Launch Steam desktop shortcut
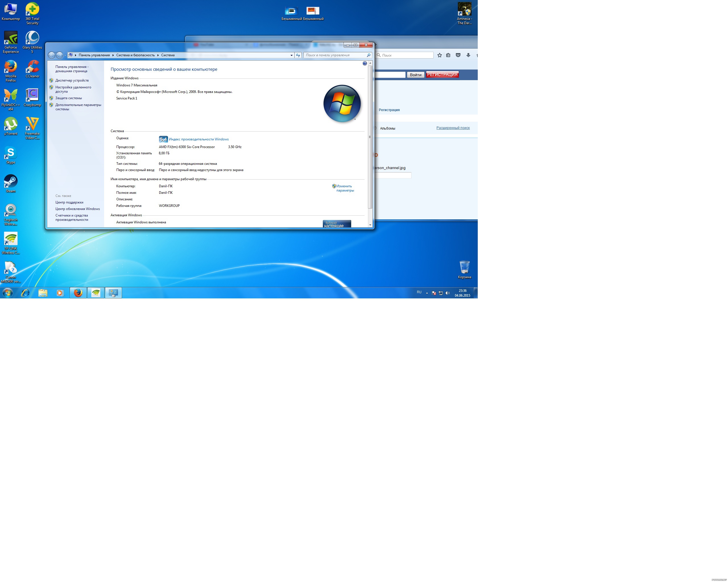The image size is (728, 582). (11, 184)
